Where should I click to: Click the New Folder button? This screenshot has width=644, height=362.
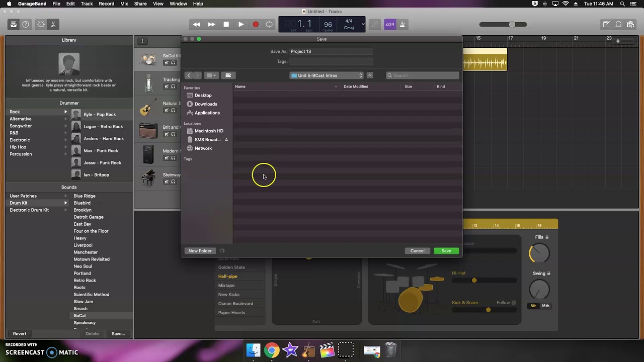click(200, 251)
